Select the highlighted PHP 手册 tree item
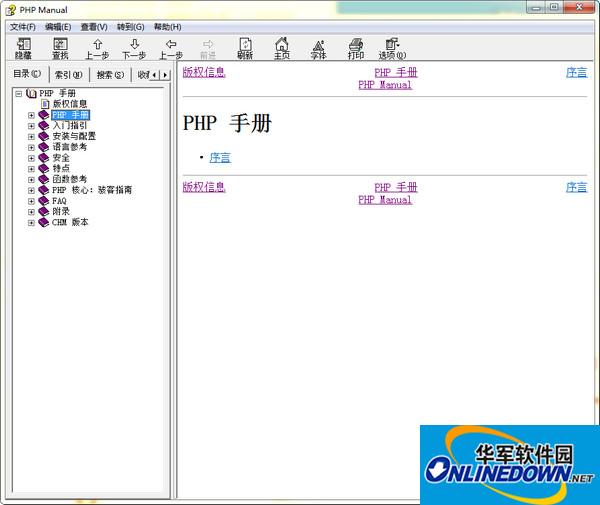600x505 pixels. coord(70,115)
